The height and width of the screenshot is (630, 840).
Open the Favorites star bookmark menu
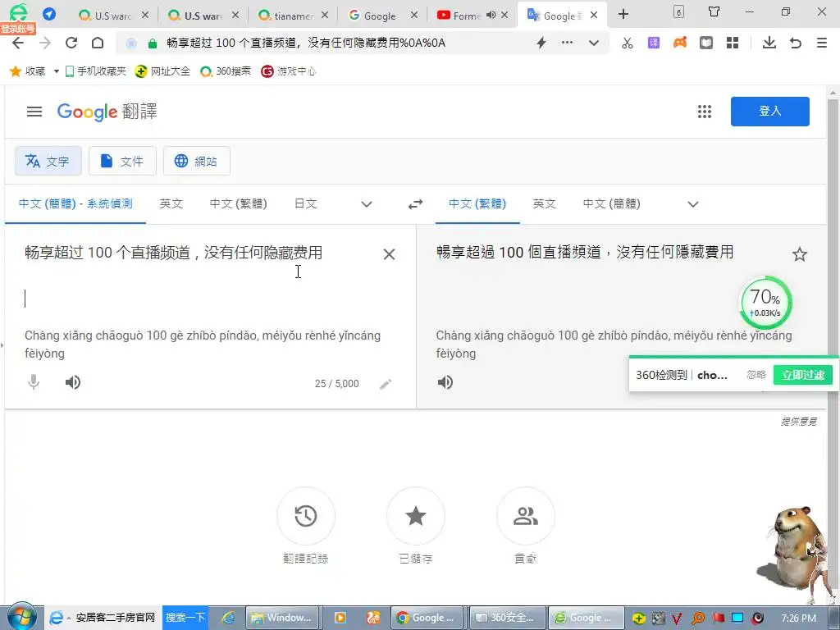point(28,71)
